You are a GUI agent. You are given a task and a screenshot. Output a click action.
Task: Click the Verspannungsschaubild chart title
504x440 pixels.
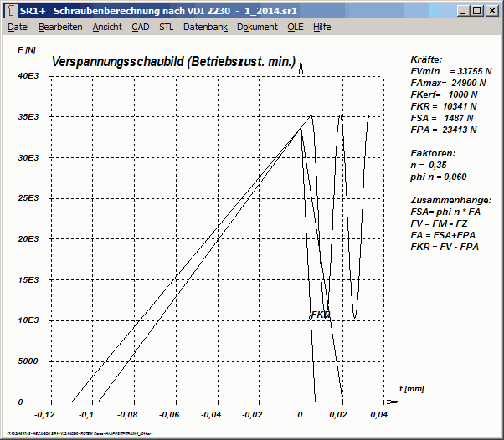click(174, 62)
